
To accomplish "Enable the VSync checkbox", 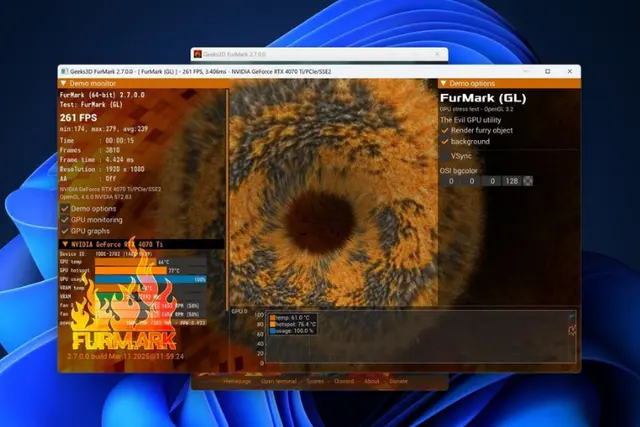I will point(445,156).
